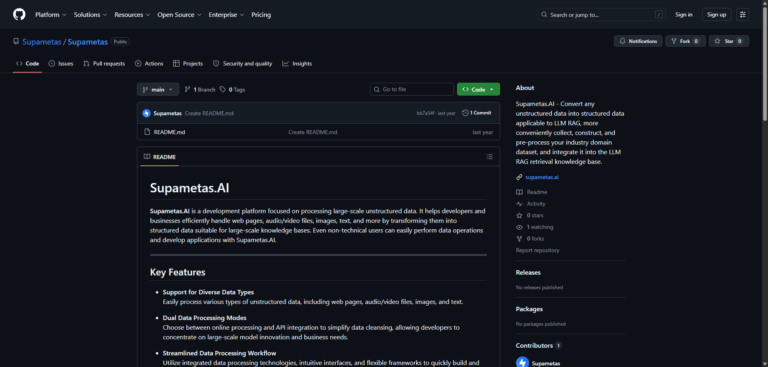Open the green Code dropdown
Screen dimensions: 768x367
point(478,90)
